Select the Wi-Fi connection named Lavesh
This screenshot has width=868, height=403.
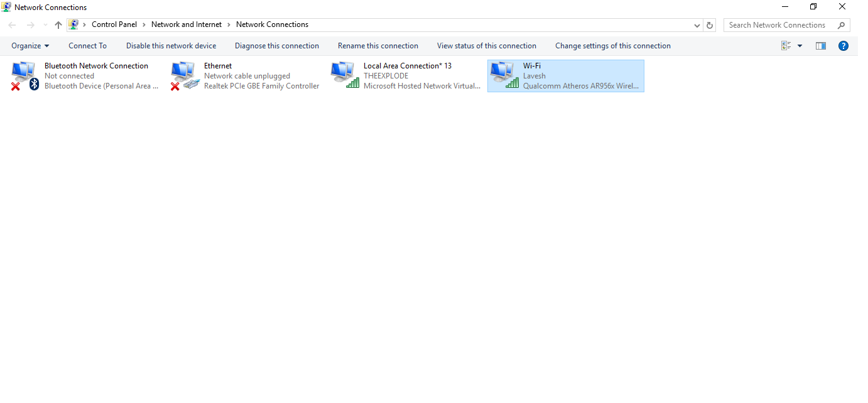click(565, 75)
